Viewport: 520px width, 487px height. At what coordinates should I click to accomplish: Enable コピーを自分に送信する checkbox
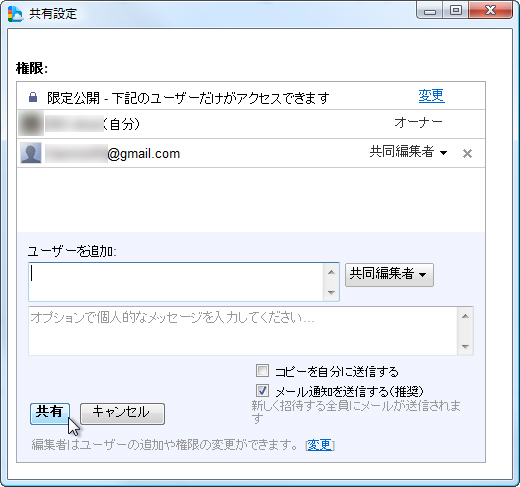pyautogui.click(x=262, y=370)
